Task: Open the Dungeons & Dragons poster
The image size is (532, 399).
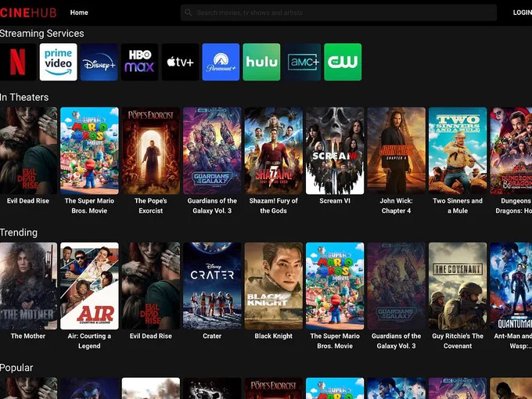Action: (x=511, y=151)
